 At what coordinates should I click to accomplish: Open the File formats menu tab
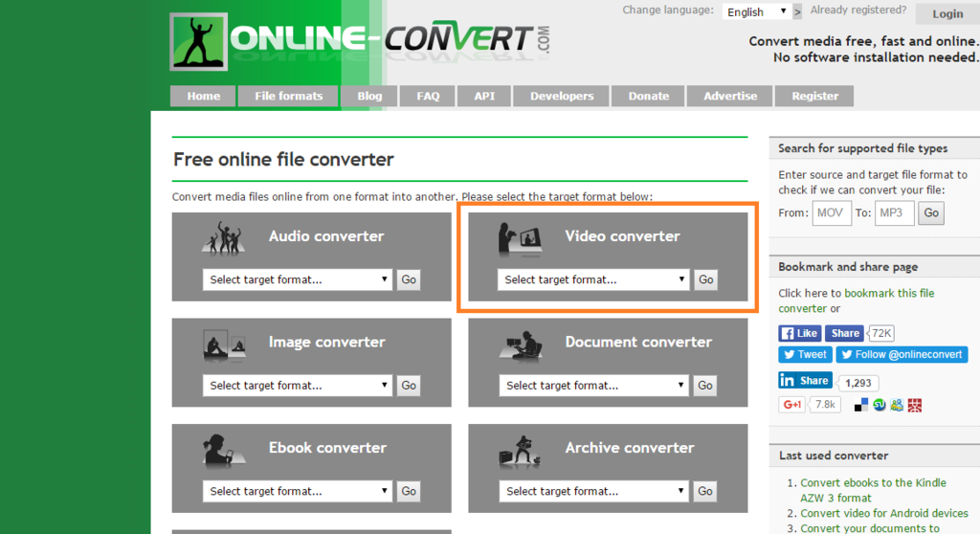click(x=288, y=96)
